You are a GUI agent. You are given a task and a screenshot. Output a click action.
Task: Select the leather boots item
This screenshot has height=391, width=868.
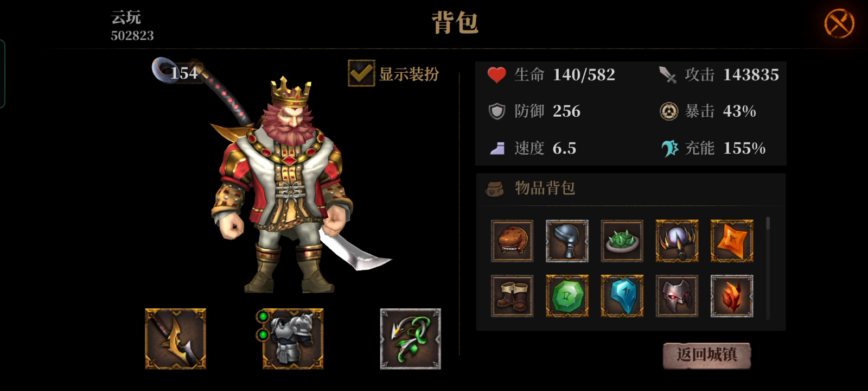coord(512,296)
